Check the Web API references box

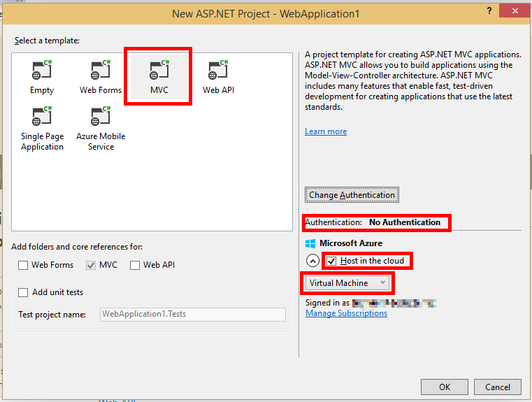[135, 265]
